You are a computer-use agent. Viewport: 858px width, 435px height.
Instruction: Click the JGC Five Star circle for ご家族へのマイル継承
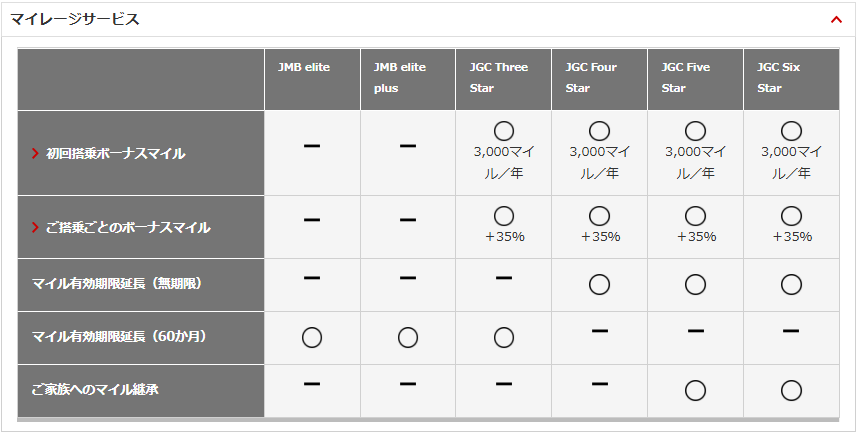click(x=695, y=391)
